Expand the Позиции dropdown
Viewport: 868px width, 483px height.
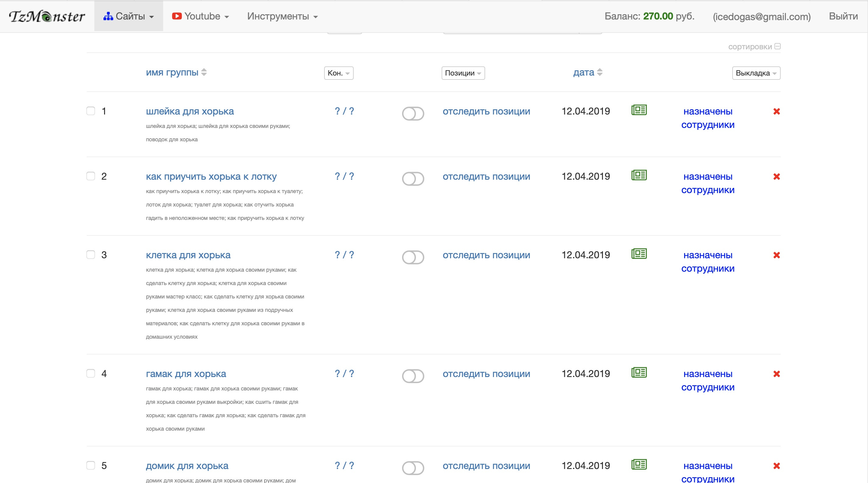coord(463,73)
